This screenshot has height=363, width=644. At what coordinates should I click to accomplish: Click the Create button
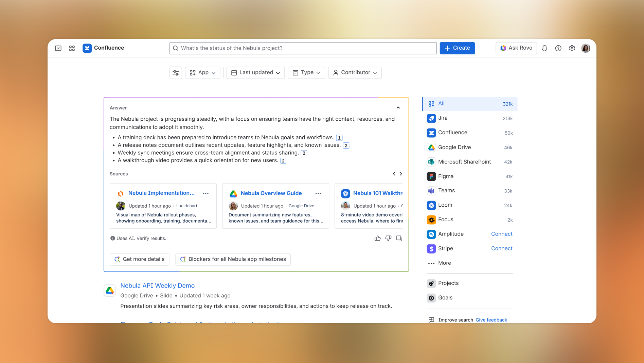coord(457,48)
